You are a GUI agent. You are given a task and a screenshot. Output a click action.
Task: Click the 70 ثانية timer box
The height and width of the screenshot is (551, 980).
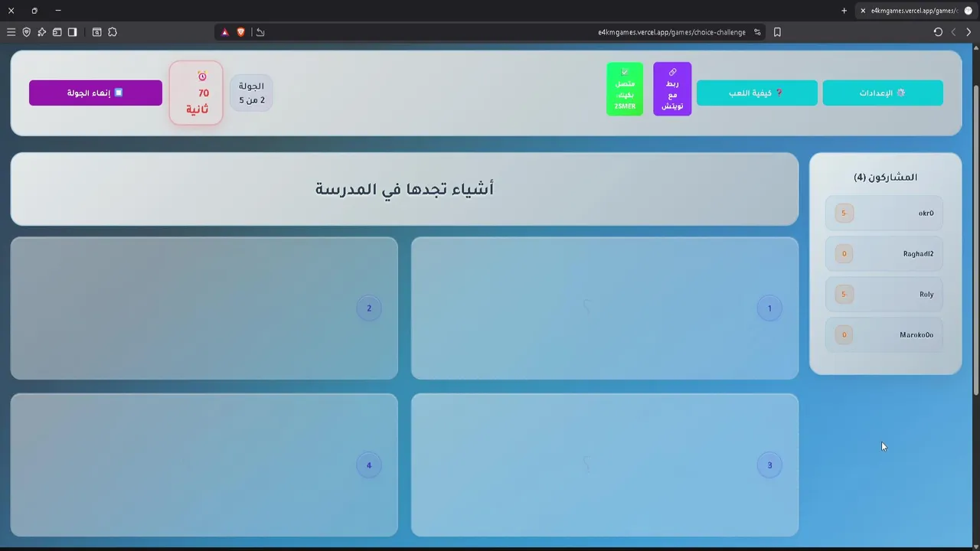[196, 93]
